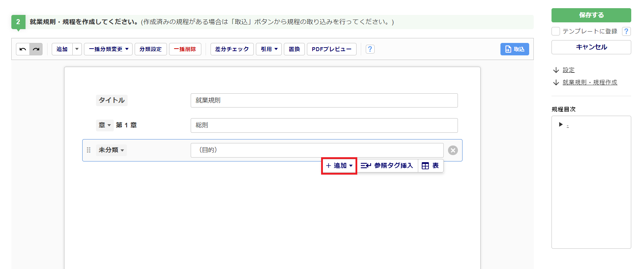
Task: Click the 取込 import button
Action: coord(514,49)
